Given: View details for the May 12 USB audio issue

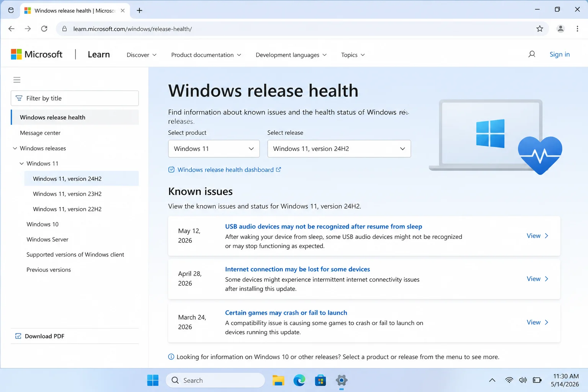Looking at the screenshot, I should [537, 236].
